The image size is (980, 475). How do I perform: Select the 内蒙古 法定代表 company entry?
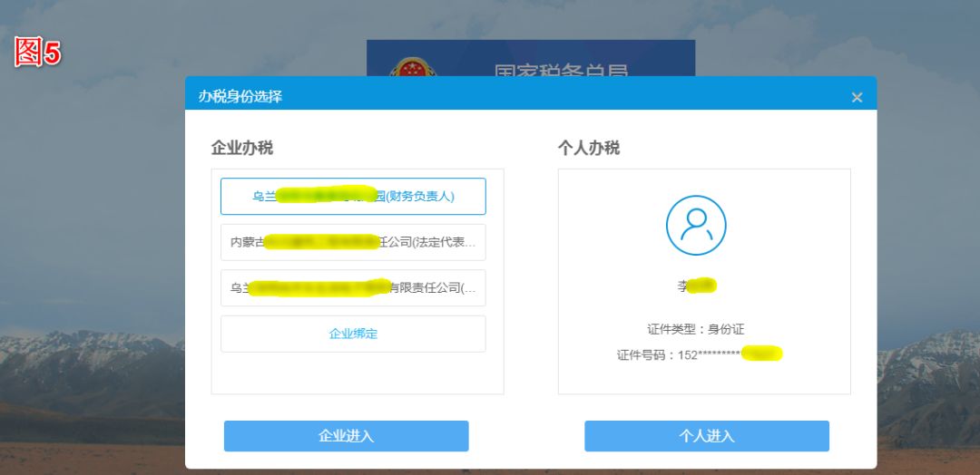tap(353, 242)
